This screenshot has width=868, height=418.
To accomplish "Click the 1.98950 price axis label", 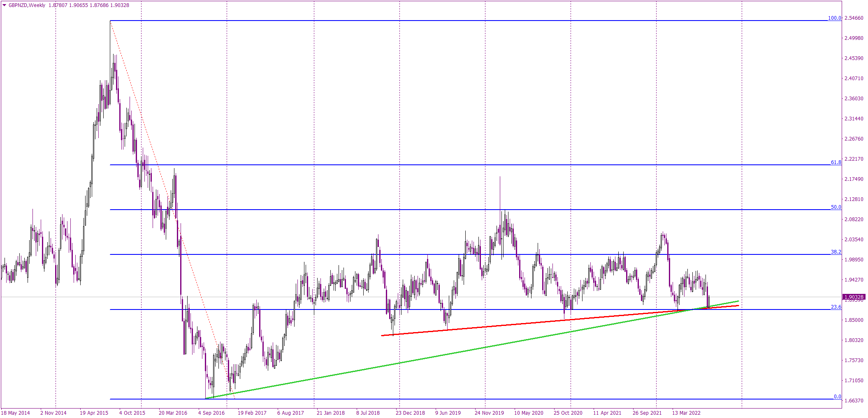I will (854, 260).
